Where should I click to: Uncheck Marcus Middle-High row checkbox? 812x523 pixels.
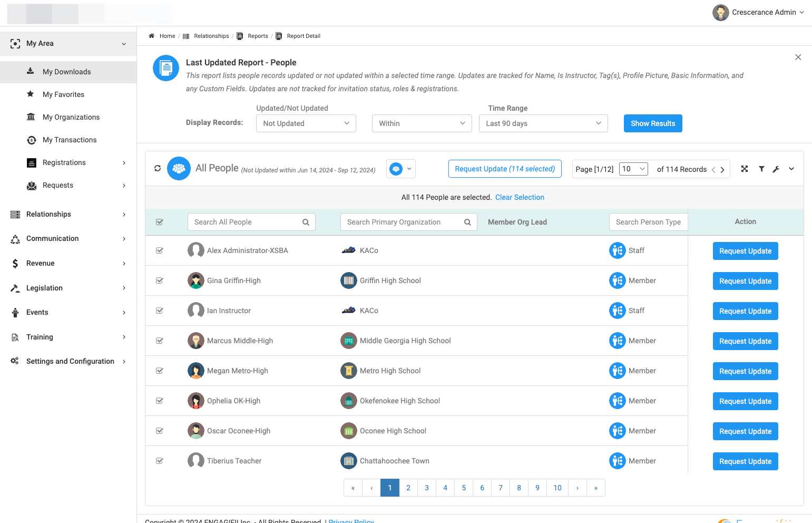[x=160, y=341]
